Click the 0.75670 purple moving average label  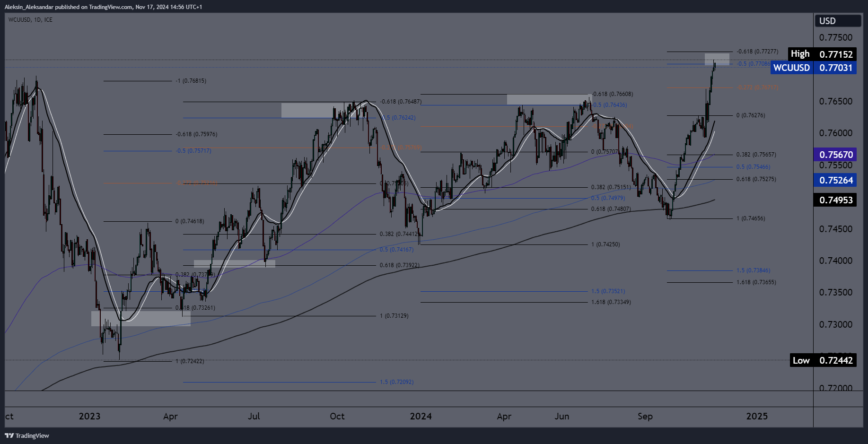(x=835, y=155)
